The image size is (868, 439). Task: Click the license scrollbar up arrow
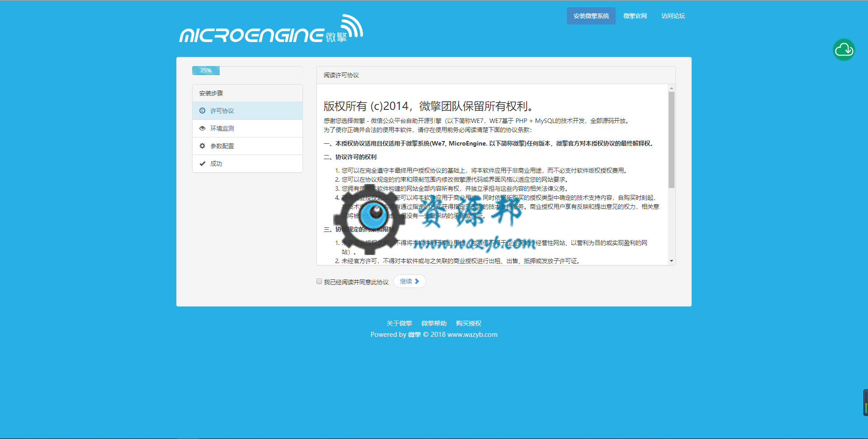point(671,88)
